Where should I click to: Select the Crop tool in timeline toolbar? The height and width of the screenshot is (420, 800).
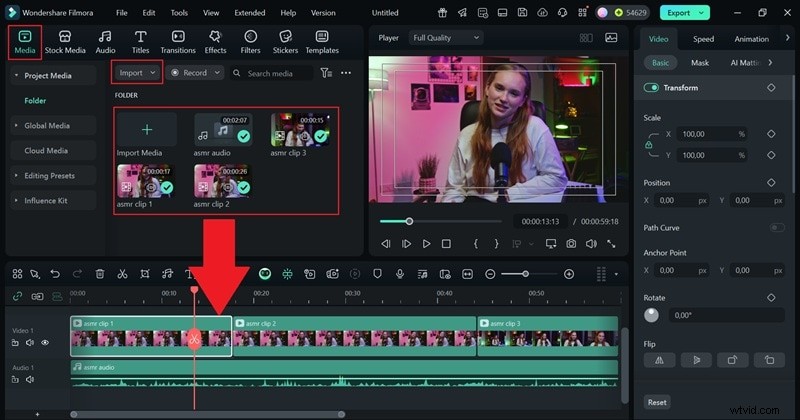pos(145,274)
